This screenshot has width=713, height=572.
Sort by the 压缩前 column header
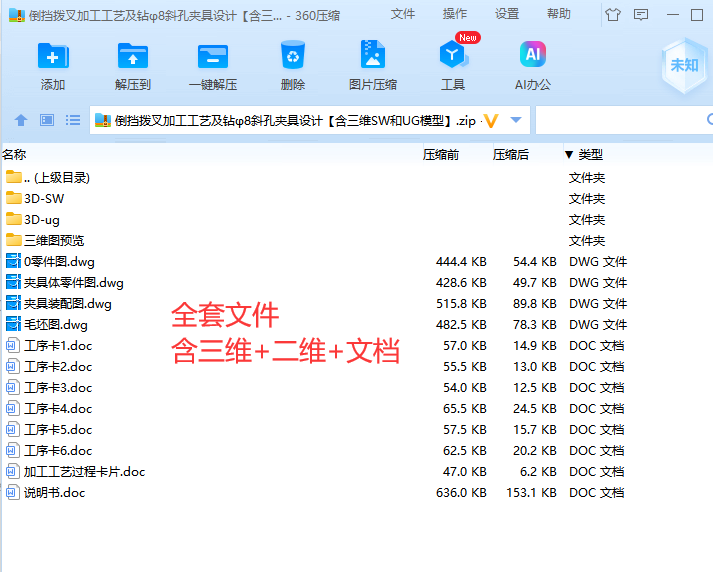(x=441, y=155)
